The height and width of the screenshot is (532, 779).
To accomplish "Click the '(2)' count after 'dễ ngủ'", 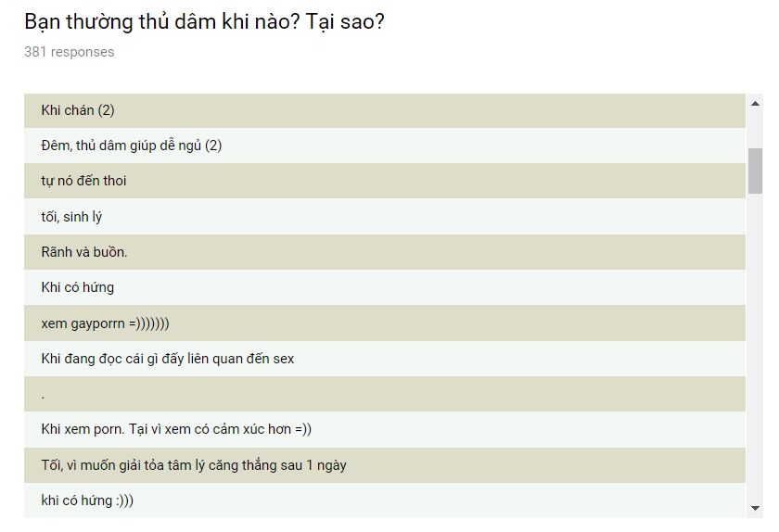I will (213, 146).
